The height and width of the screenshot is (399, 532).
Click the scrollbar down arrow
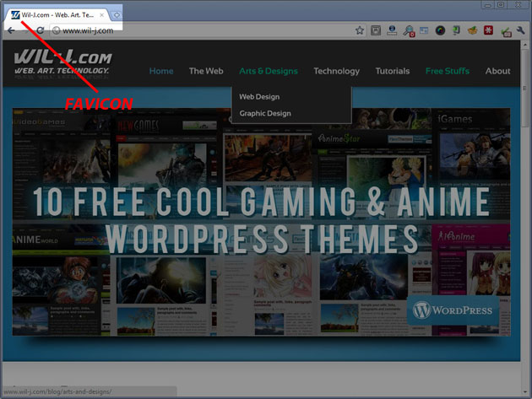click(524, 392)
